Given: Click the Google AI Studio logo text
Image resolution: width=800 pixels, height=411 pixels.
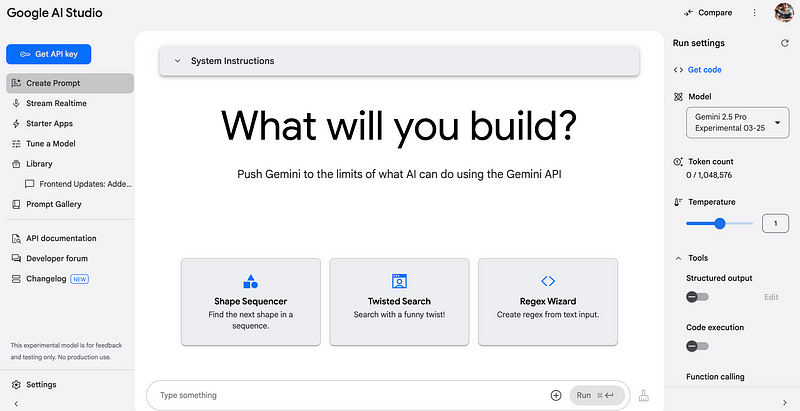Looking at the screenshot, I should coord(55,13).
